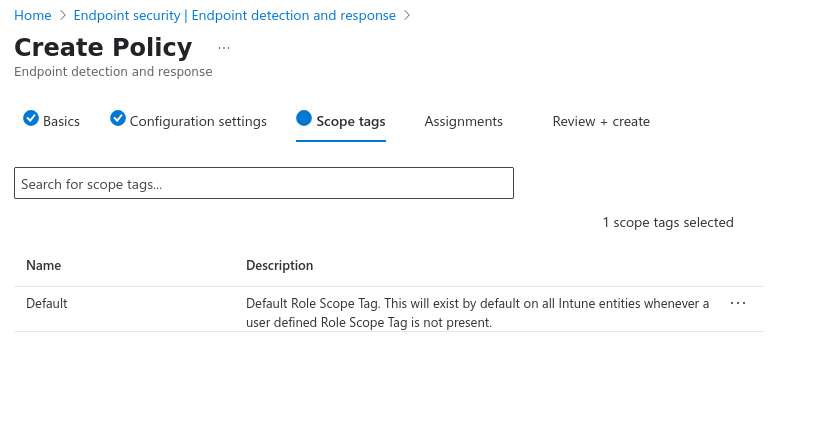The height and width of the screenshot is (429, 833).
Task: Click the blue circle step icon for Scope tags
Action: pyautogui.click(x=304, y=119)
